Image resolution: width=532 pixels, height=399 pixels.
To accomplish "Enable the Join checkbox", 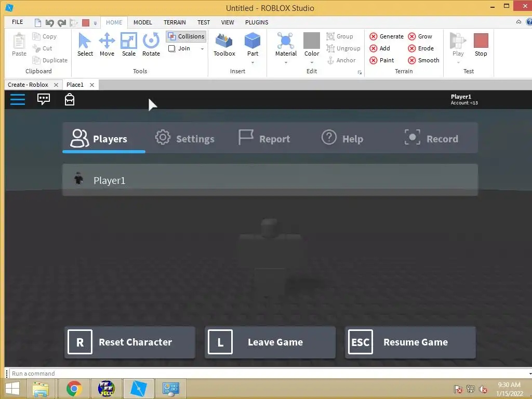I will pos(171,48).
